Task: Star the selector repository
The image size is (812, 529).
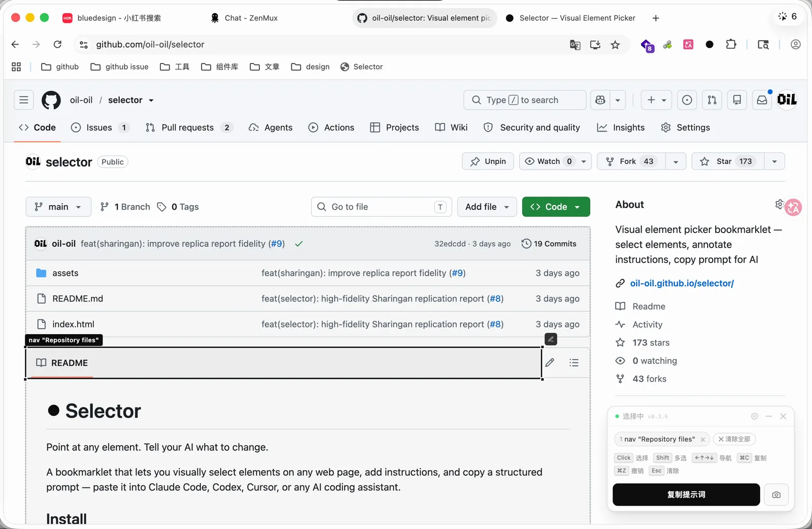Action: 728,161
